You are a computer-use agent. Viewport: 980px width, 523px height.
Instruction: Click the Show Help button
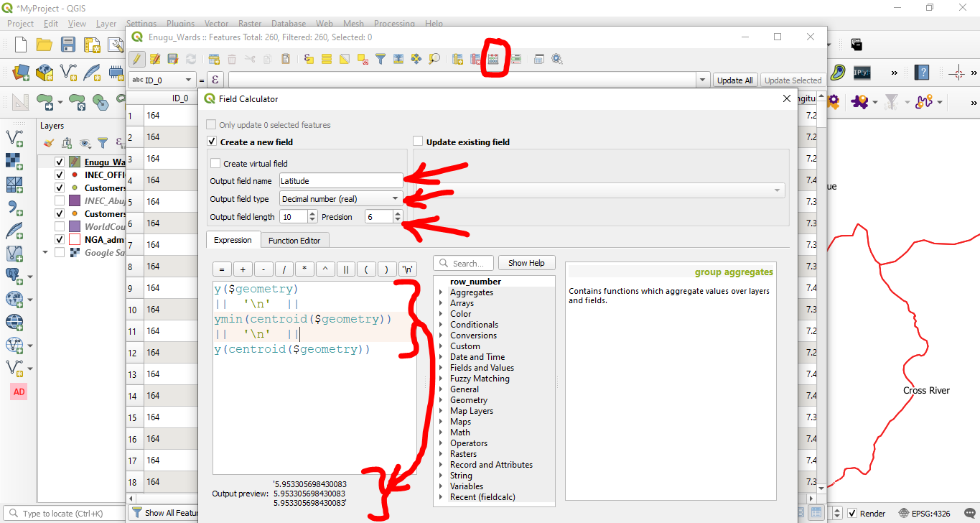[526, 262]
